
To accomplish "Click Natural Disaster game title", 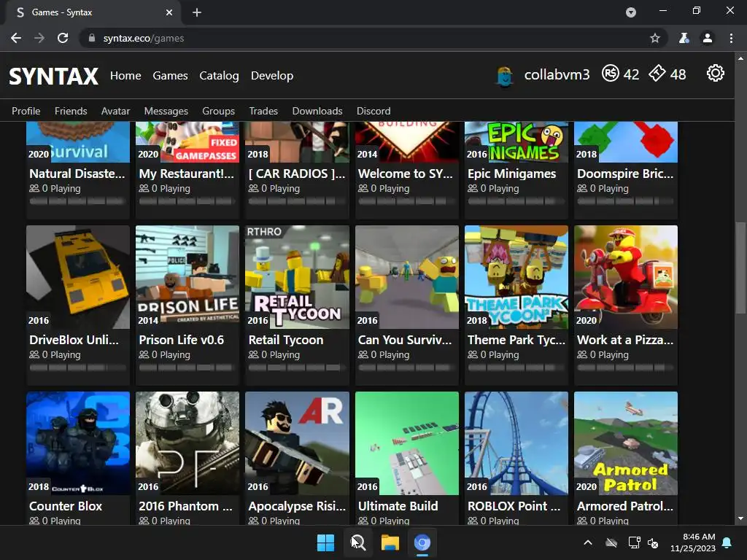I will (77, 174).
